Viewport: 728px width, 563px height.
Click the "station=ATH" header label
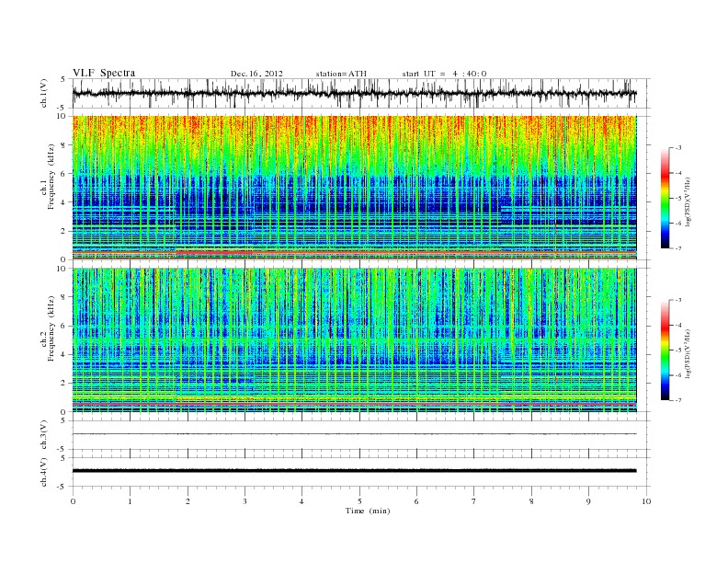tap(341, 74)
